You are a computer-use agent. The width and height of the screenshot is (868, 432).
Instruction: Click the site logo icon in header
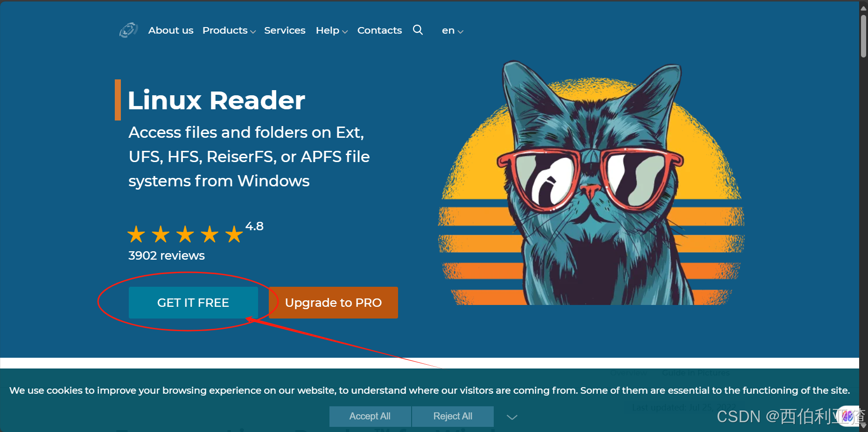(128, 30)
